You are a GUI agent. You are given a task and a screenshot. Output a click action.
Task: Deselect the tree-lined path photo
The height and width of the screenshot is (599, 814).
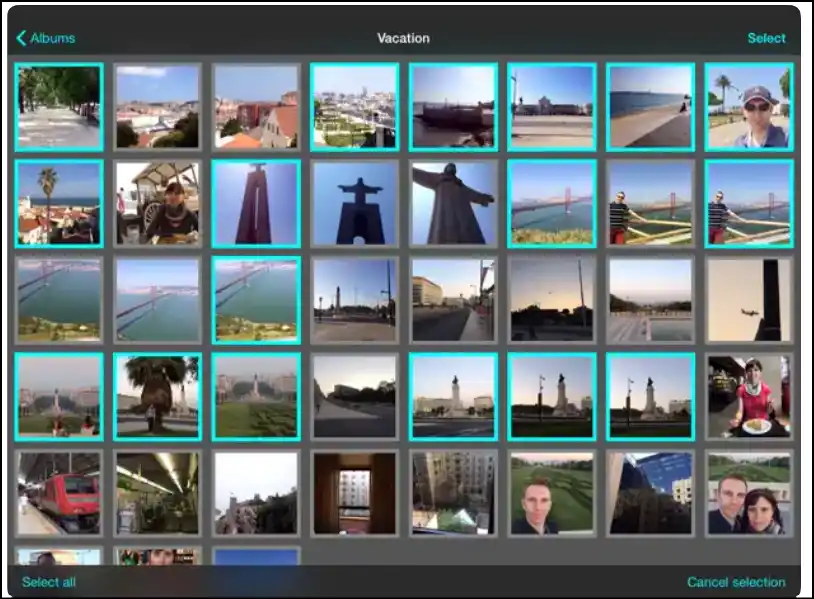pos(59,107)
